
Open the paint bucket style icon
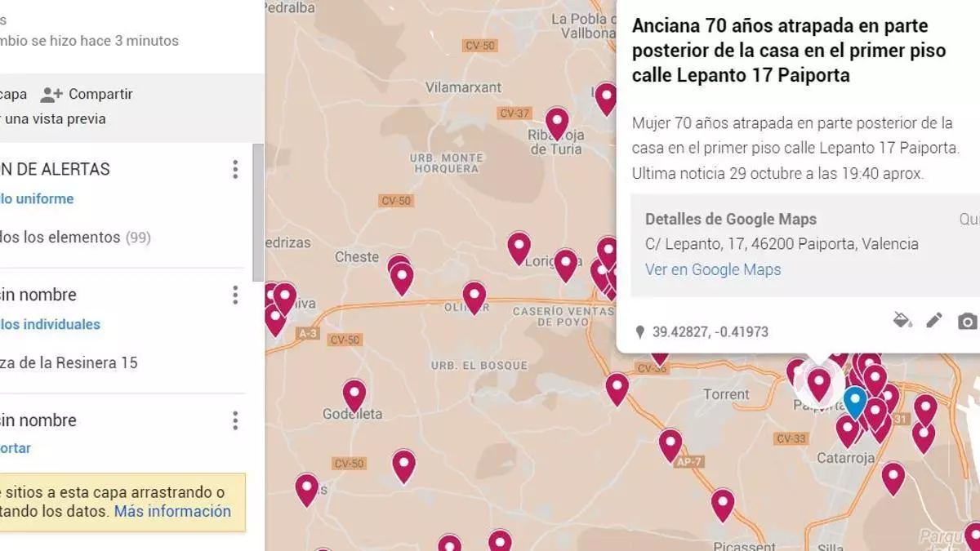pos(902,320)
